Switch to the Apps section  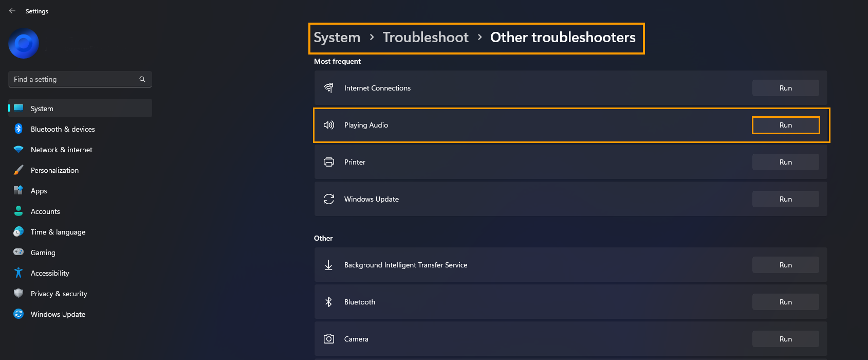[x=80, y=190]
